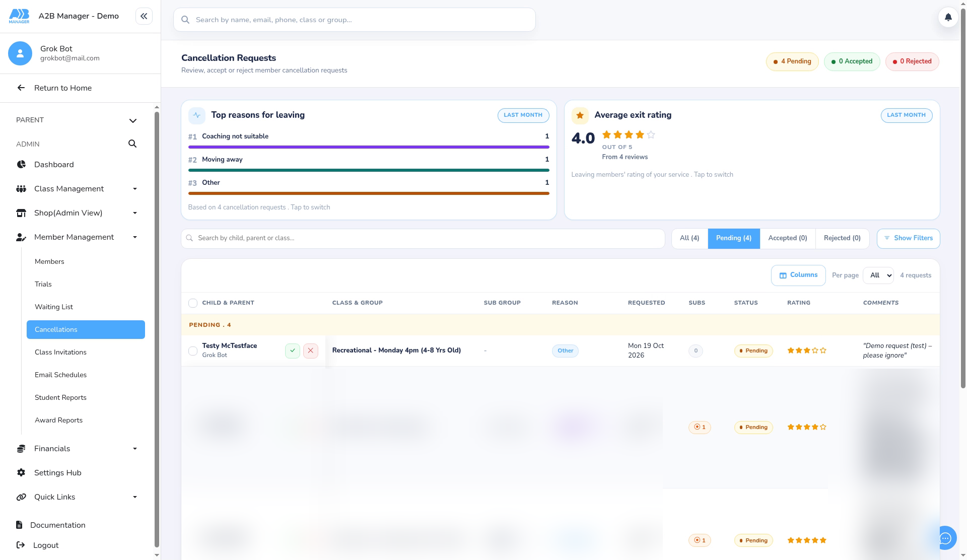Accept Testy McTestface request with green checkmark
967x560 pixels.
[293, 351]
